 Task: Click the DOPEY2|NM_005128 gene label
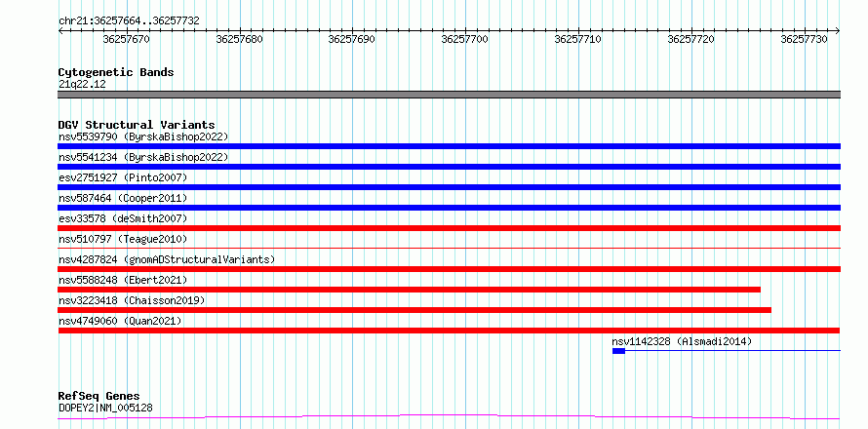[105, 409]
